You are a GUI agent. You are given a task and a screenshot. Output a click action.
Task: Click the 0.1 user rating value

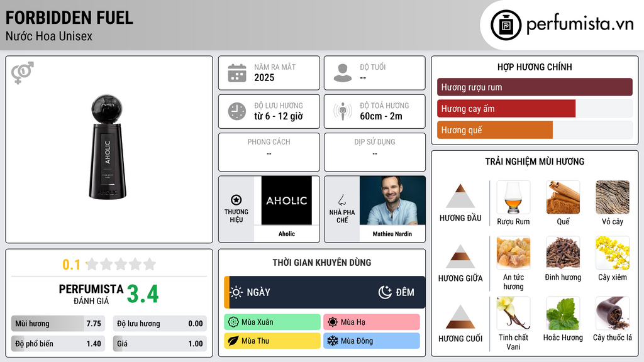[x=71, y=265]
